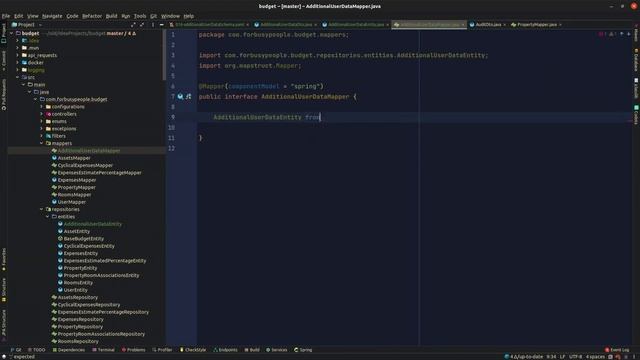Select BaseBudgetEntity class

84,239
